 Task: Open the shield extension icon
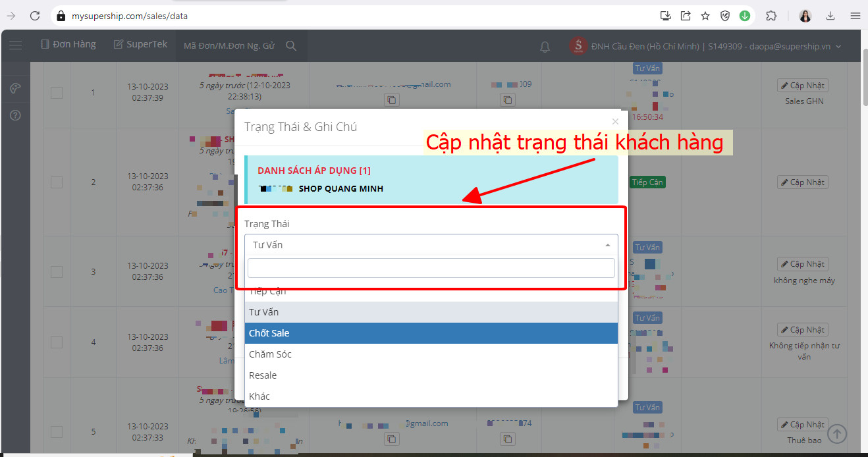725,16
